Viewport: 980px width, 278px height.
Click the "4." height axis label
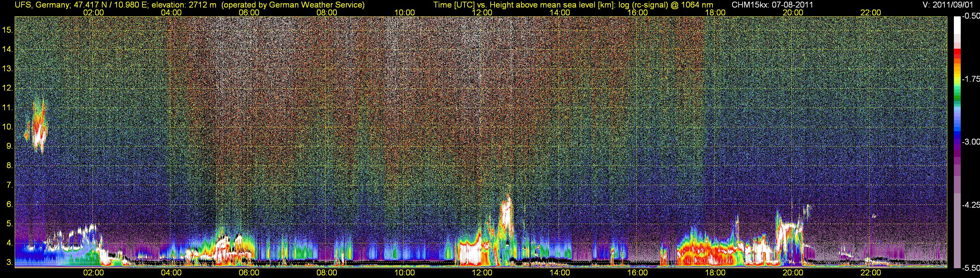[x=10, y=243]
